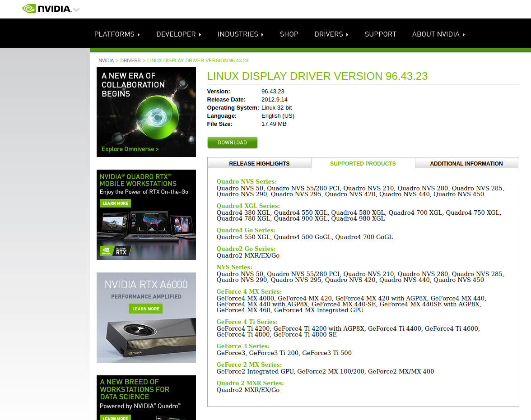Viewport: 531px width, 420px height.
Task: Open the Additional Information tab
Action: point(466,163)
